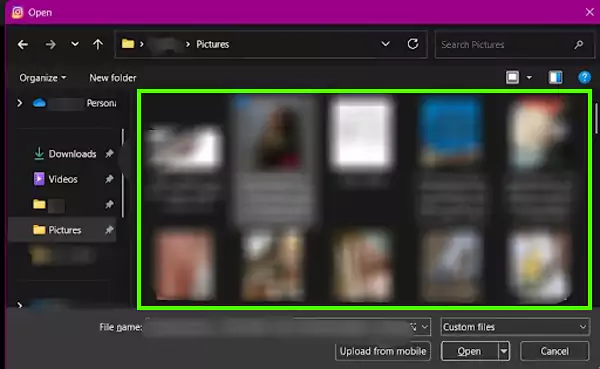
Task: Click the Instagram icon in title bar
Action: [17, 13]
